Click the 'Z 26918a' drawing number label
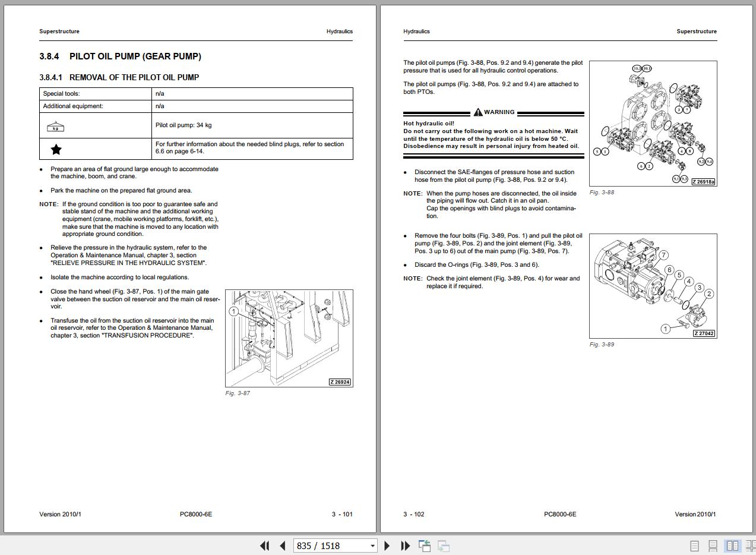This screenshot has height=555, width=756. 704,181
